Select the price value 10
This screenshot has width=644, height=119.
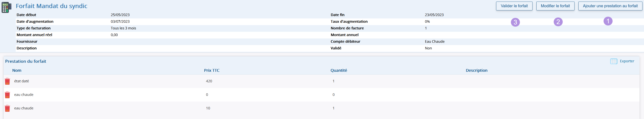[208, 108]
